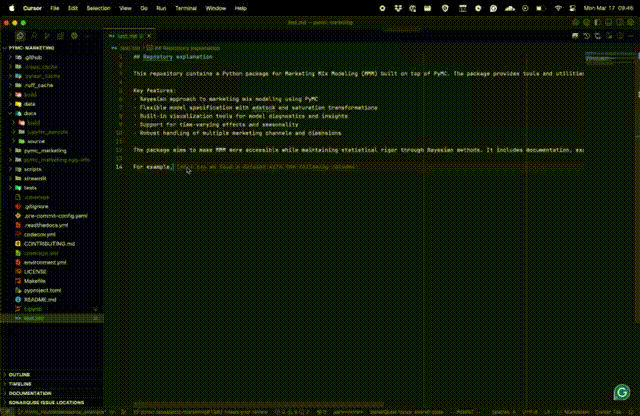The width and height of the screenshot is (640, 416).
Task: Toggle the primary sidebar layout icon
Action: coord(598,22)
